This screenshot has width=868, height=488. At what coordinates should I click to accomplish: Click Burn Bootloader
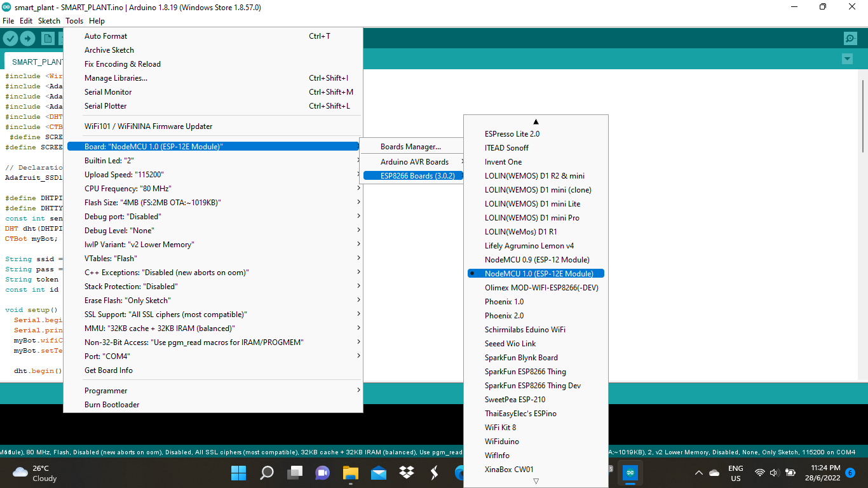pyautogui.click(x=214, y=405)
